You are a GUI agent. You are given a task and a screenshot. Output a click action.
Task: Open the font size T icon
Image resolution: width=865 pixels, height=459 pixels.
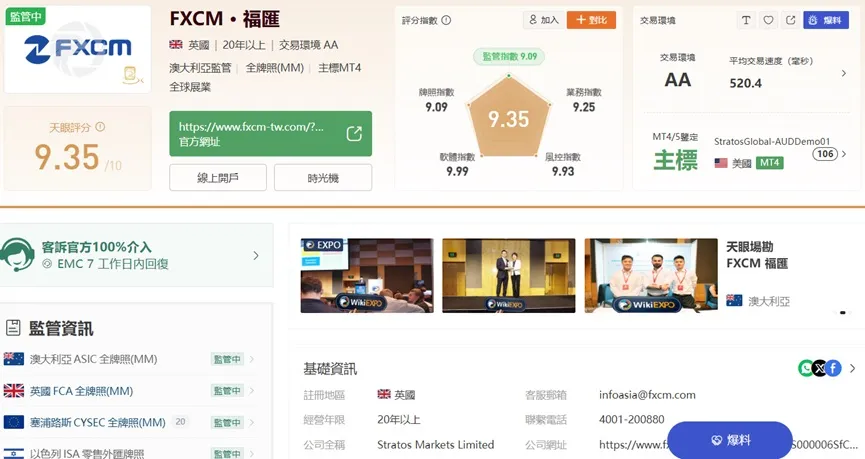pos(746,20)
